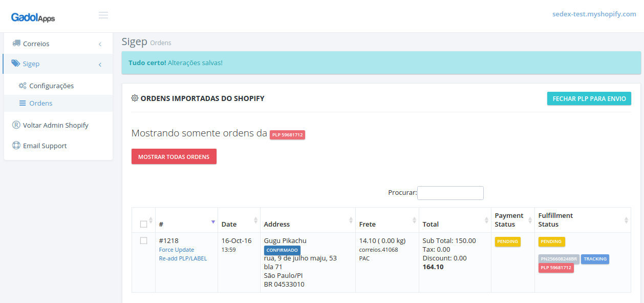
Task: Select the checkbox for order #1218
Action: (x=143, y=240)
